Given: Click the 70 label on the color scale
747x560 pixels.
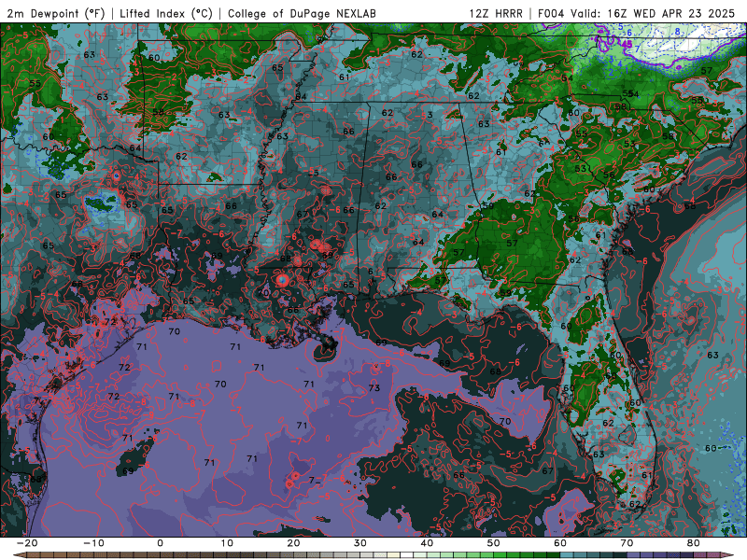Looking at the screenshot, I should [627, 543].
